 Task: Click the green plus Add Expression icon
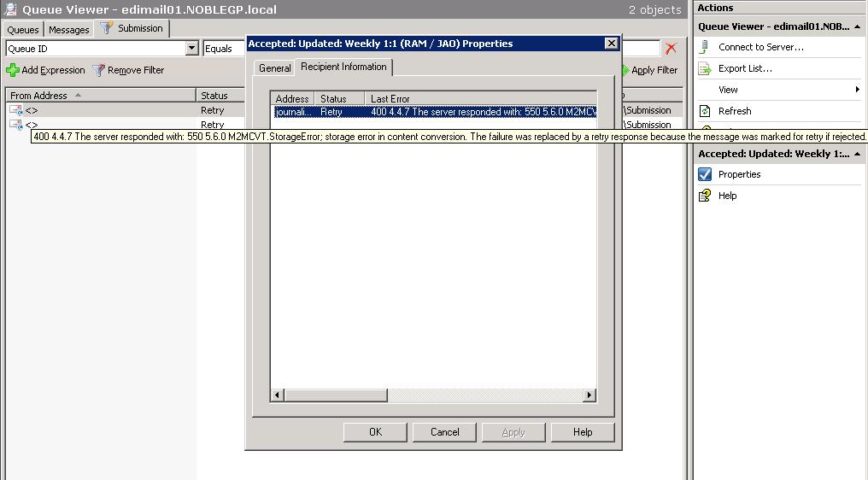point(12,70)
